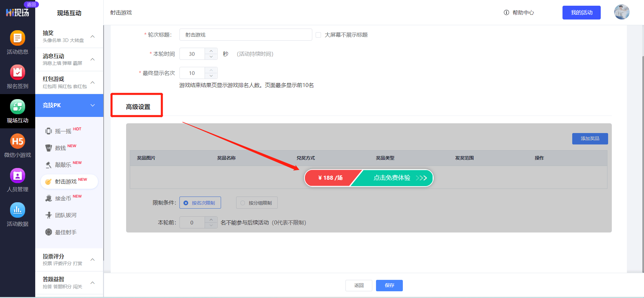
Task: Open the 人员管理 sidebar icon
Action: pyautogui.click(x=17, y=175)
